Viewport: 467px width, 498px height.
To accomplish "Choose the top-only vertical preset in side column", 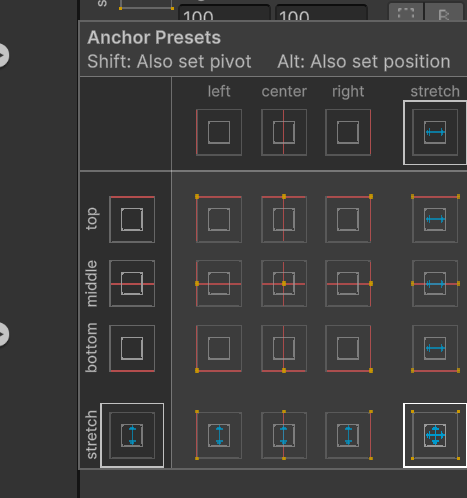I will (x=132, y=219).
